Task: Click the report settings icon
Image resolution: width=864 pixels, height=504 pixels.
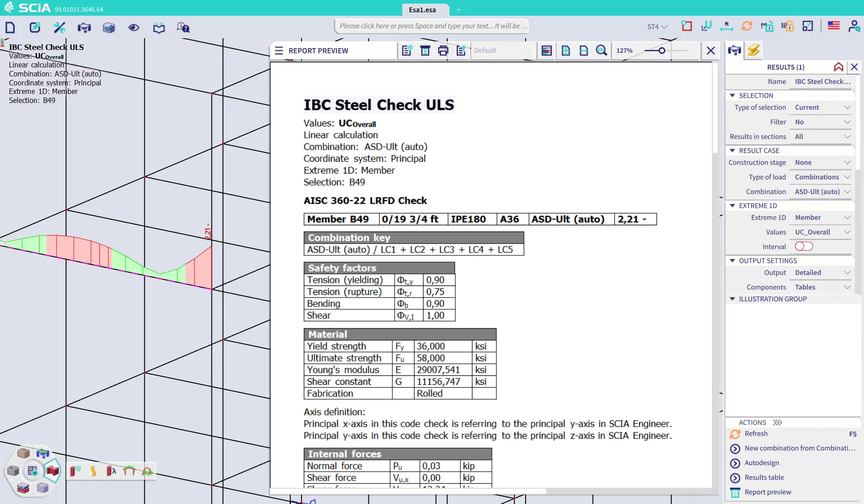Action: coord(407,50)
